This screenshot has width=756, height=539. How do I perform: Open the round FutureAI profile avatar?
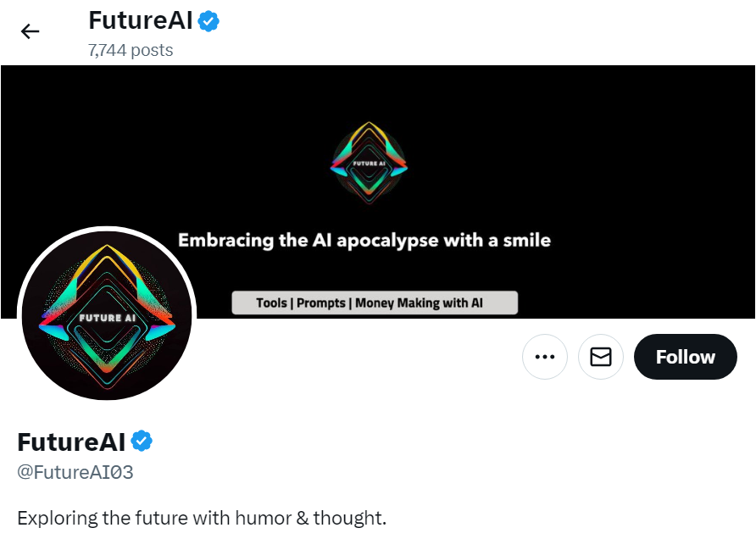point(107,315)
